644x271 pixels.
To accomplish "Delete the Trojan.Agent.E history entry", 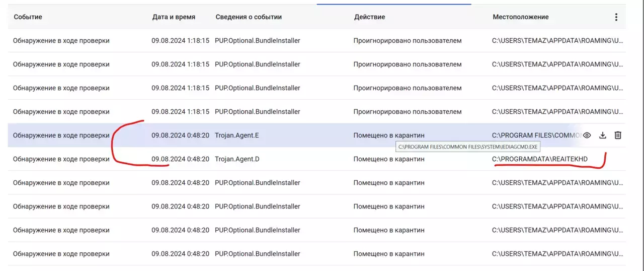I will pos(618,135).
